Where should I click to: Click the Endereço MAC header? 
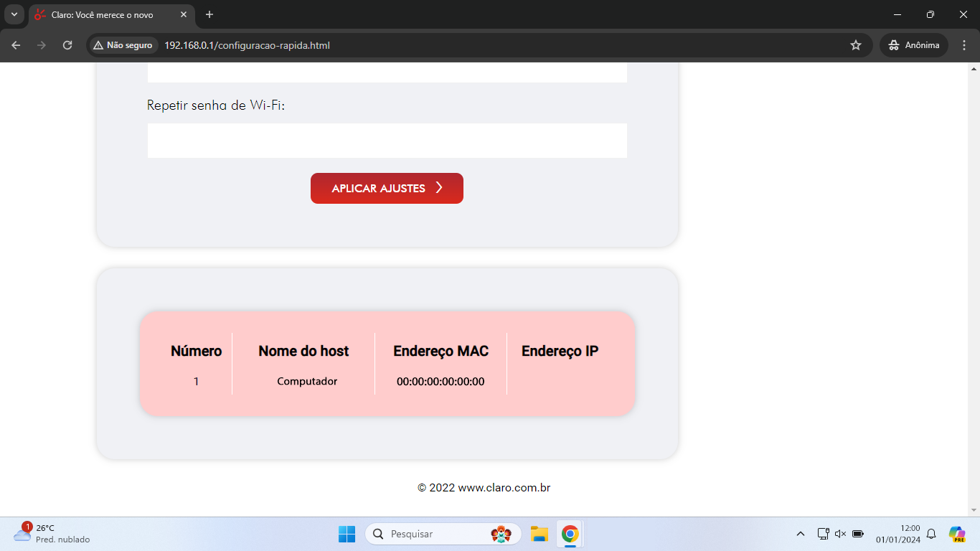[440, 351]
